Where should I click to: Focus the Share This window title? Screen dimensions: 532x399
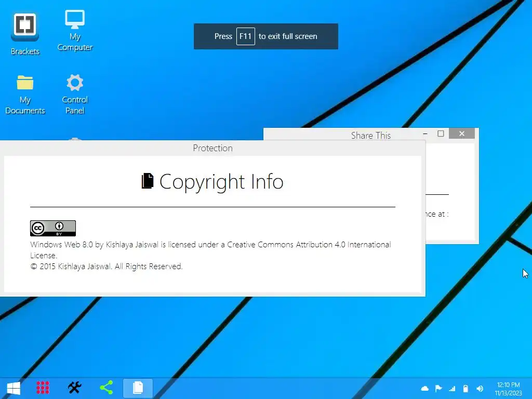tap(371, 136)
